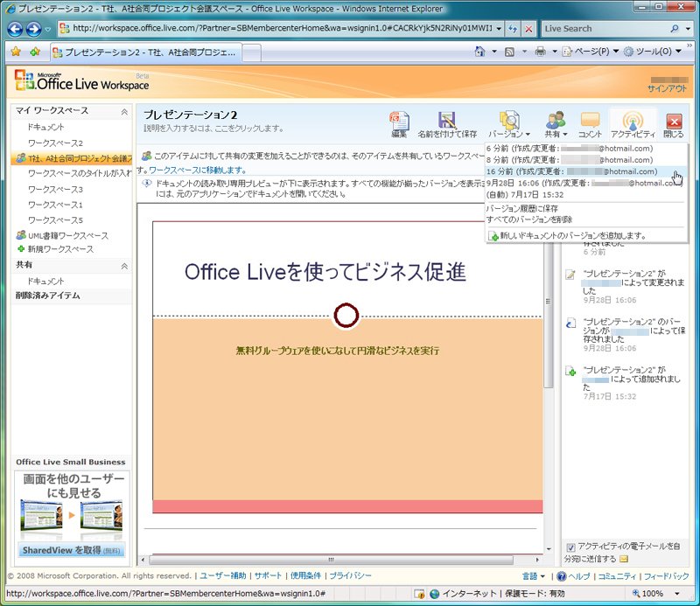The width and height of the screenshot is (700, 606).
Task: Select the 6 分前 version entry
Action: pyautogui.click(x=585, y=149)
